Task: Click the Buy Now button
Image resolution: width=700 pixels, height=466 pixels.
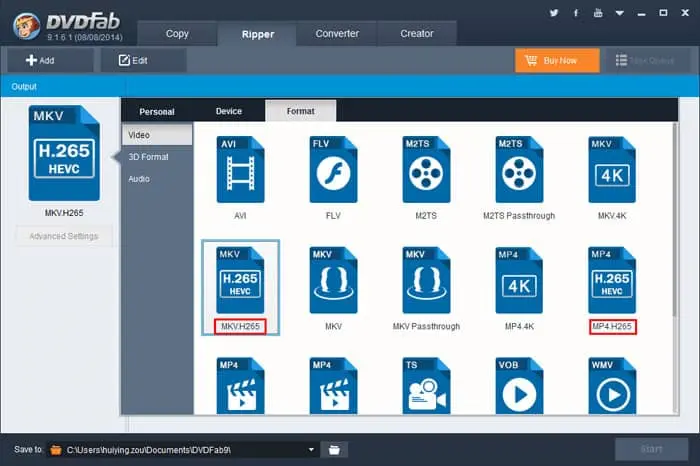Action: (557, 60)
